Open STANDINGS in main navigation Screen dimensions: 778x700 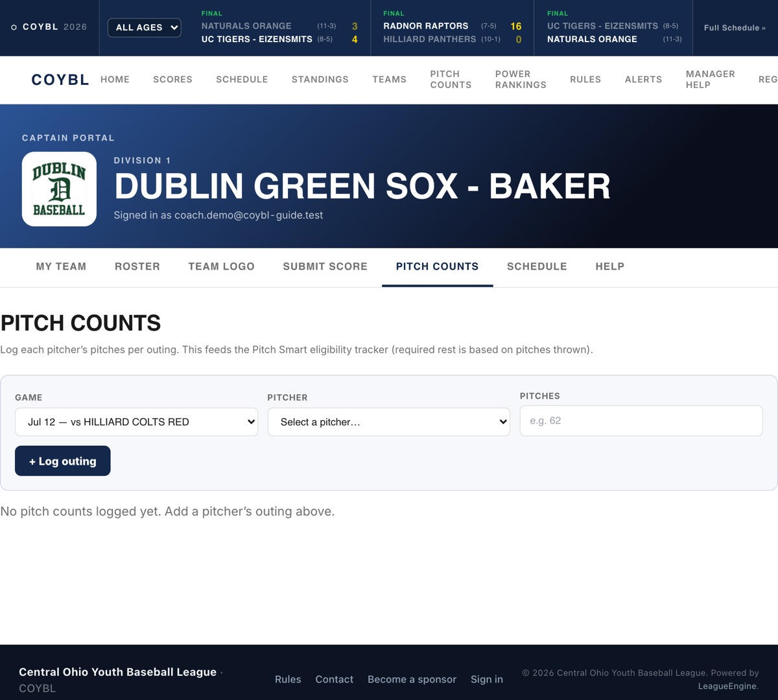point(320,79)
